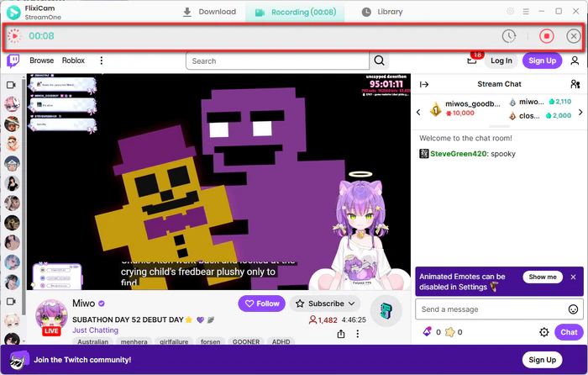This screenshot has height=375, width=588.
Task: Open the notifications inbox with 18 badge
Action: click(472, 60)
